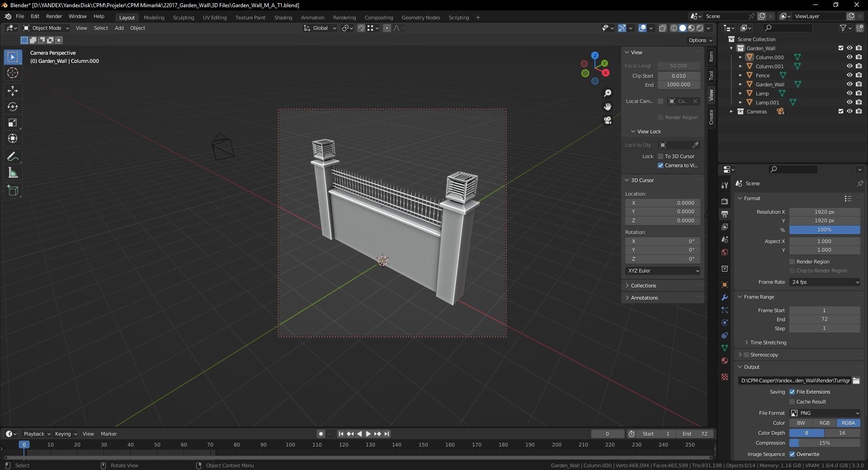This screenshot has width=868, height=470.
Task: Enable the Cache Result checkbox
Action: click(792, 402)
